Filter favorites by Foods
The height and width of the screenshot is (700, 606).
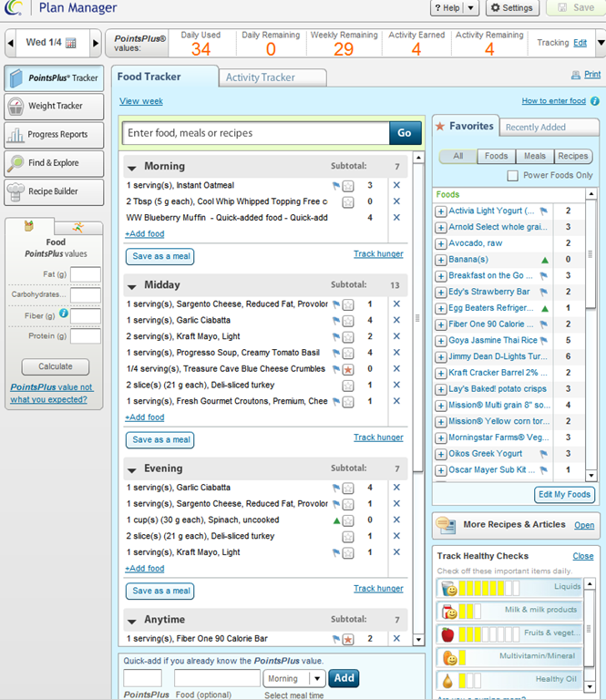point(497,156)
